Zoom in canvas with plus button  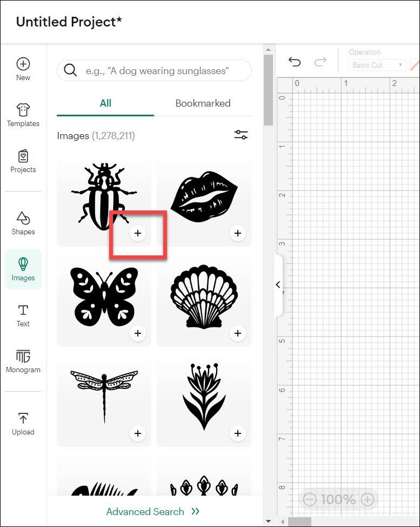tap(367, 499)
